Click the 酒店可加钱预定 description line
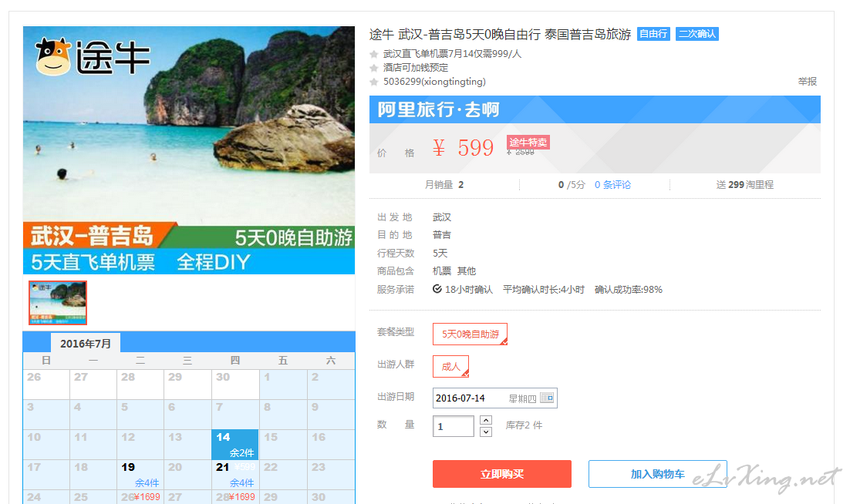Viewport: 850px width, 504px height. 416,69
